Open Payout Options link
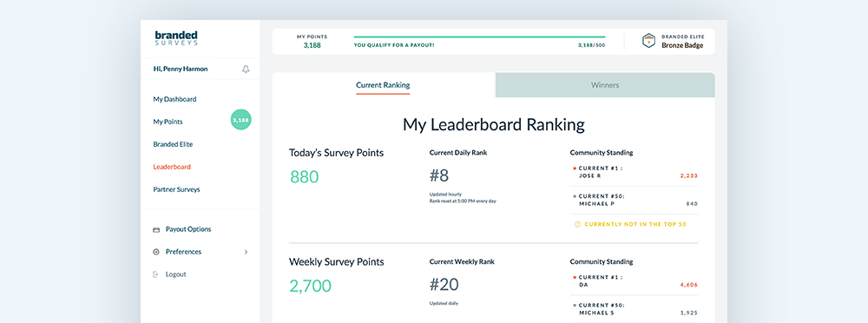This screenshot has height=323, width=868. pyautogui.click(x=188, y=229)
